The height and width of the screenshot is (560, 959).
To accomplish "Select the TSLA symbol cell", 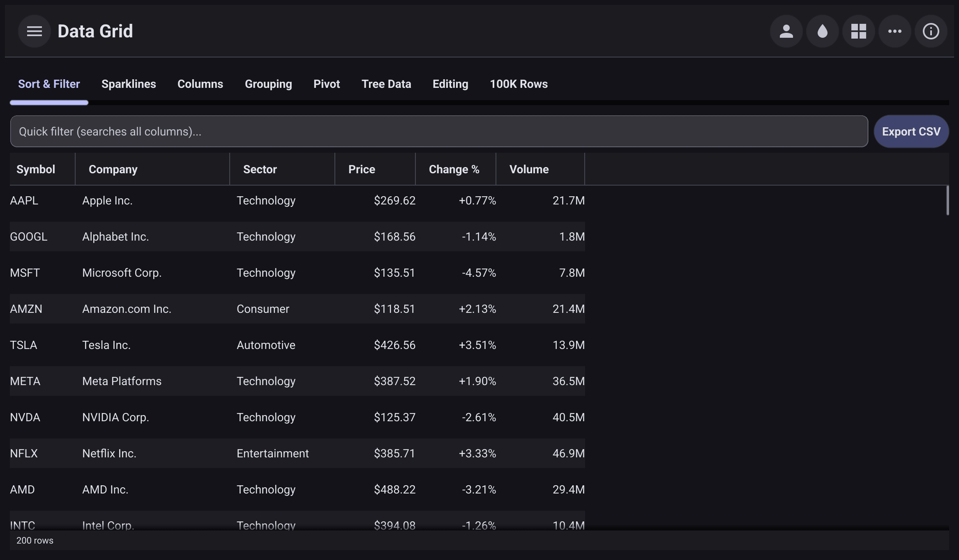I will [x=42, y=345].
